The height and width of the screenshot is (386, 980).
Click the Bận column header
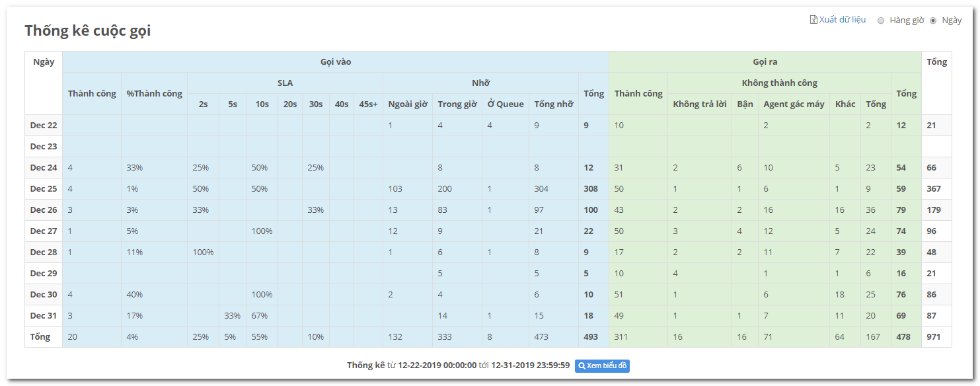click(x=745, y=104)
